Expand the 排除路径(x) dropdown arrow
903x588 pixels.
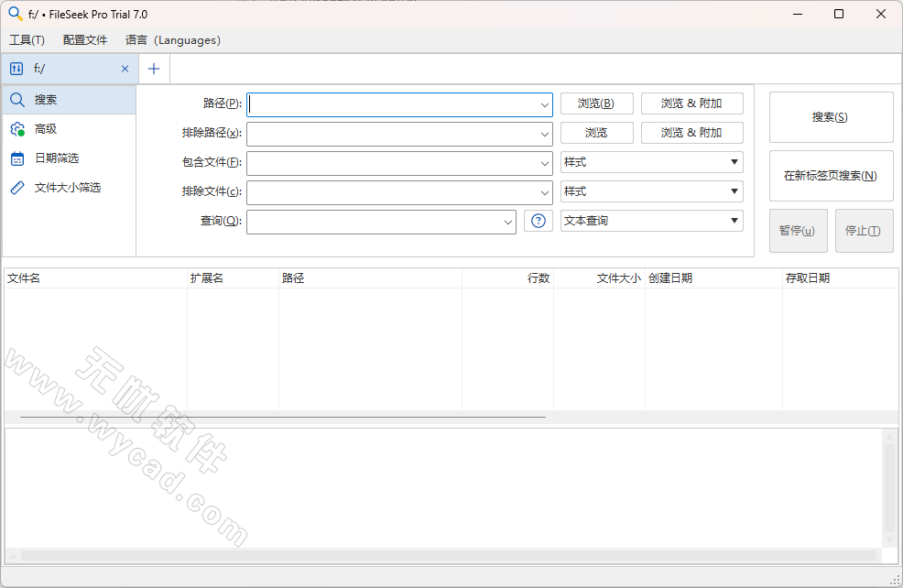(x=544, y=135)
